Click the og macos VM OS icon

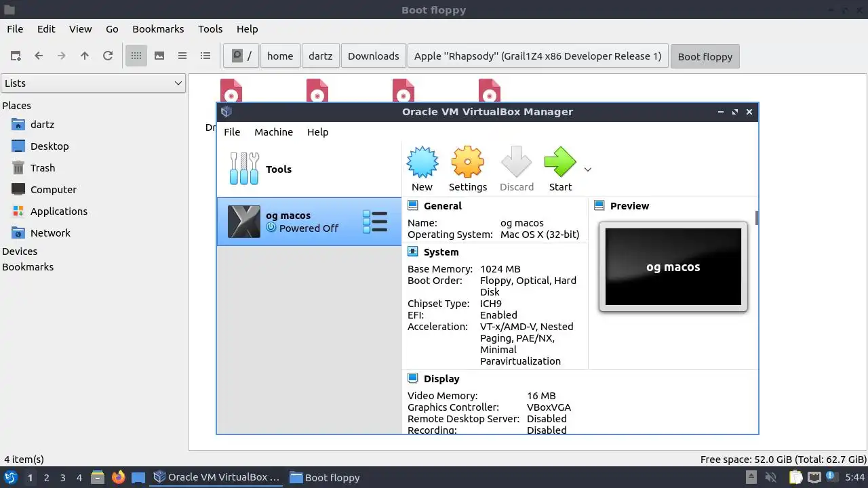coord(243,222)
